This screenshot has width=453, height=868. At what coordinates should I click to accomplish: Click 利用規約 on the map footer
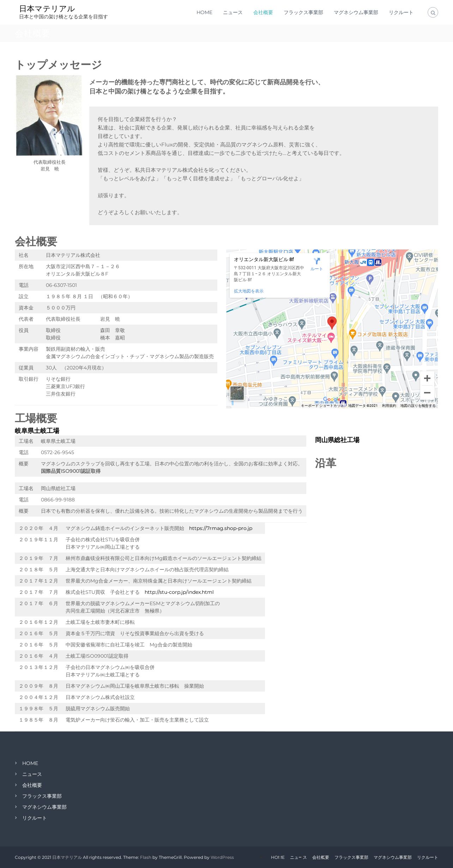pyautogui.click(x=389, y=406)
